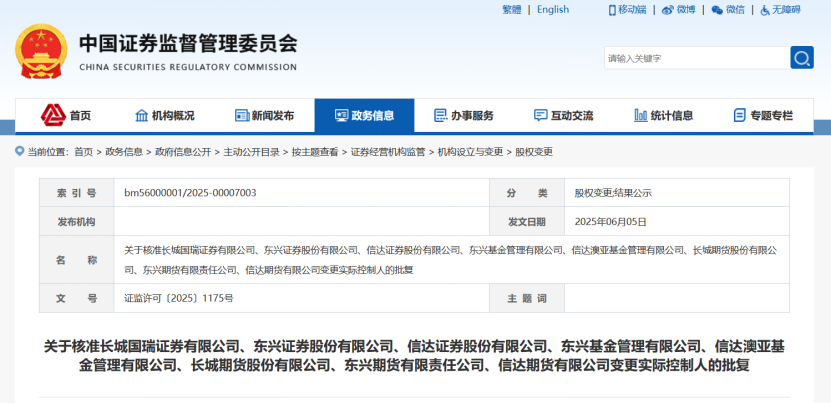Switch to 繁體 traditional Chinese

click(511, 10)
